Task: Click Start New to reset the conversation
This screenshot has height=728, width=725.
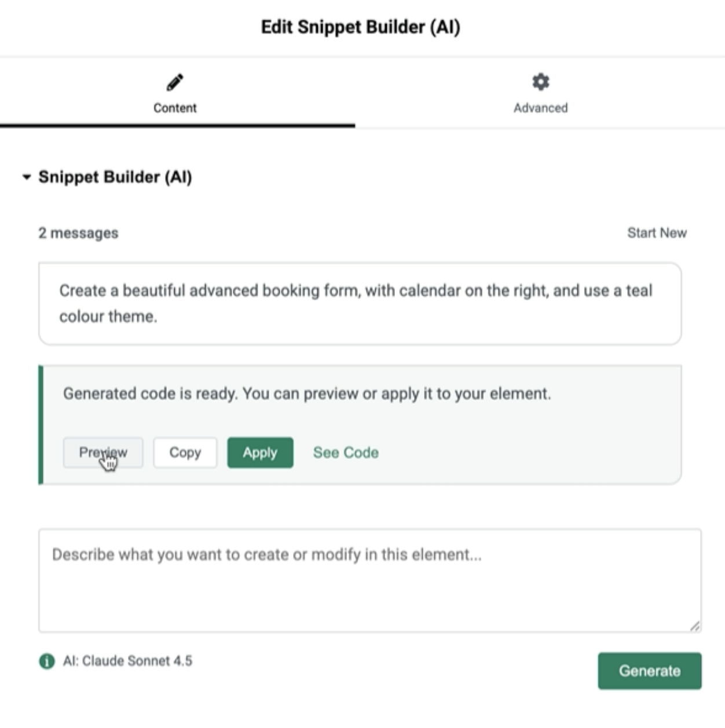Action: coord(656,233)
